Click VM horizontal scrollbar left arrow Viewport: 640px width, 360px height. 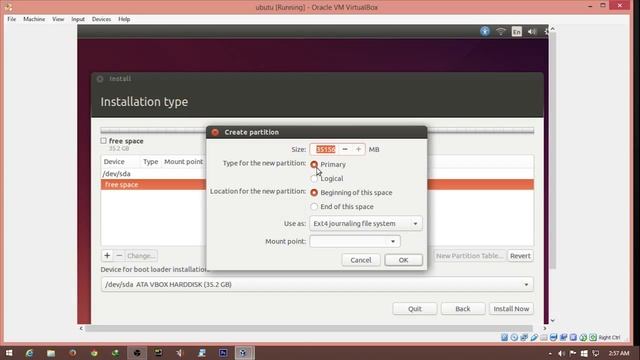tap(81, 328)
